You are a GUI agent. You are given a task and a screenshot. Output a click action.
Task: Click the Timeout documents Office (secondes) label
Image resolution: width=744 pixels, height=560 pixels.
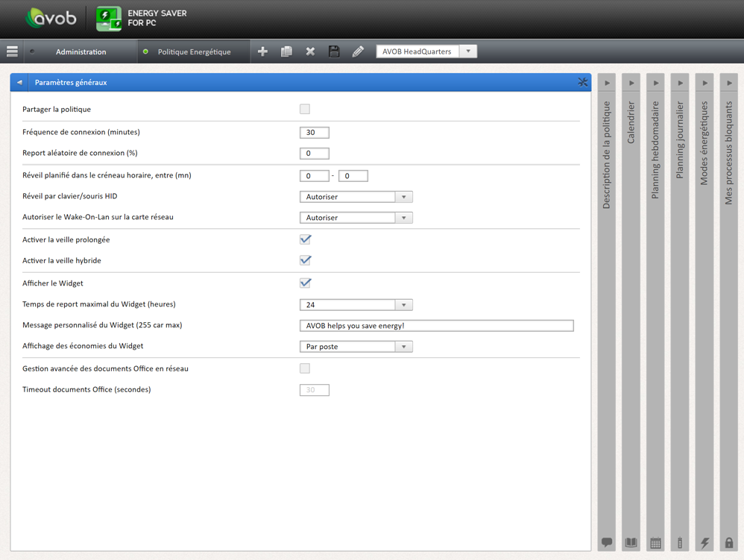pos(86,389)
